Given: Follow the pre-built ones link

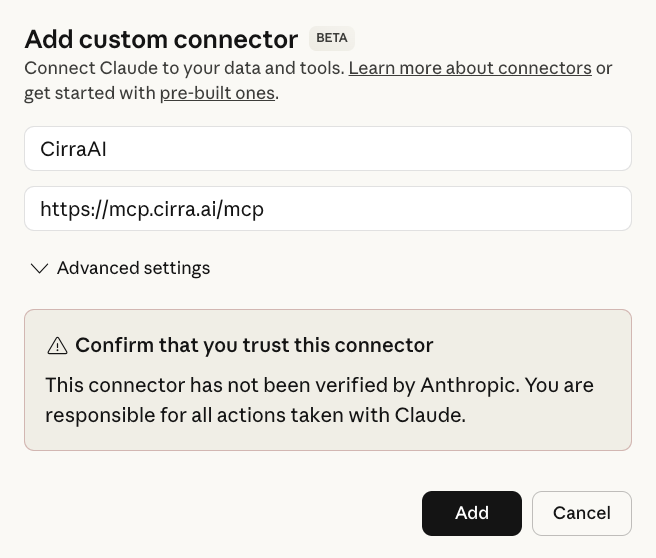Looking at the screenshot, I should tap(217, 93).
